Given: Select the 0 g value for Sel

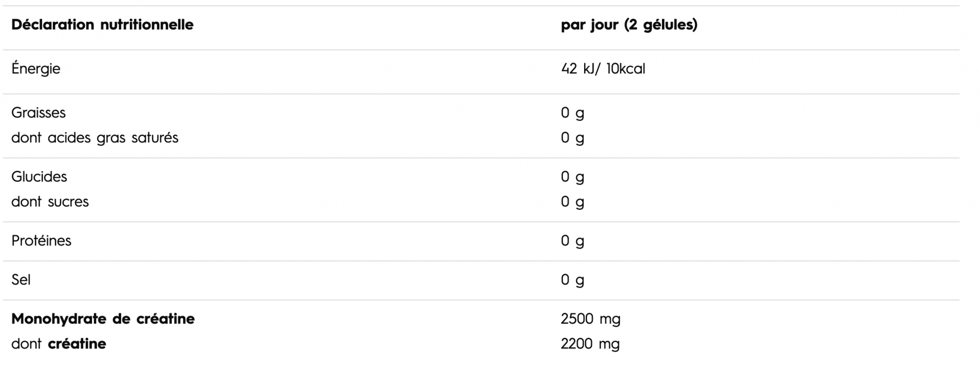Looking at the screenshot, I should (x=572, y=281).
